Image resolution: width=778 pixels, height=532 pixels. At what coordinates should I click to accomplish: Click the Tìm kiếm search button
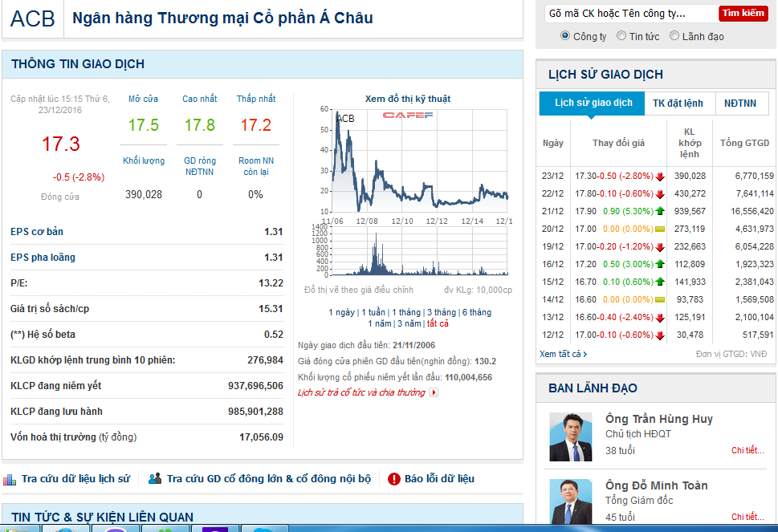point(743,13)
